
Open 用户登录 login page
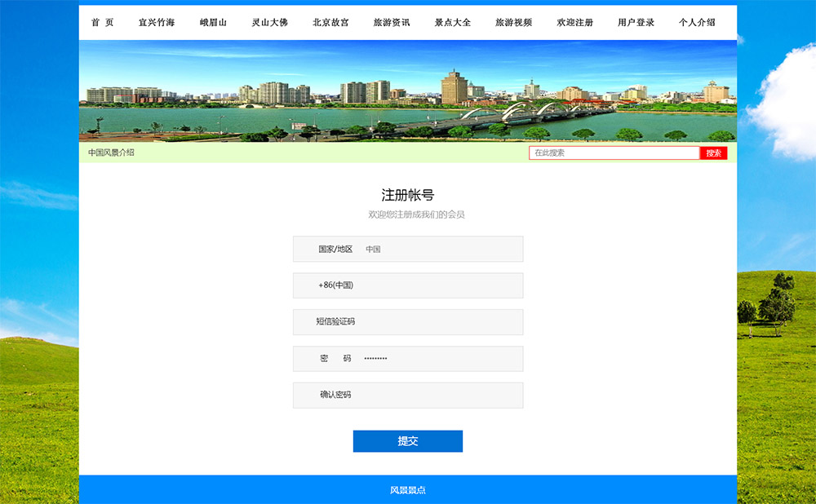pyautogui.click(x=636, y=22)
